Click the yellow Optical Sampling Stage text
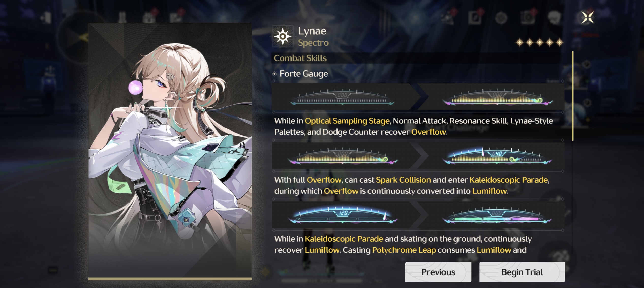The height and width of the screenshot is (288, 644). coord(347,121)
